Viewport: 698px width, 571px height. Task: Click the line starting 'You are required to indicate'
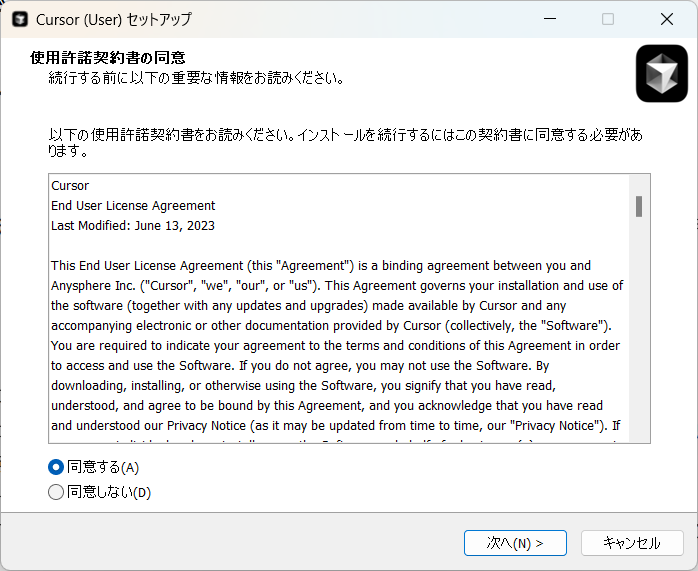[x=335, y=346]
